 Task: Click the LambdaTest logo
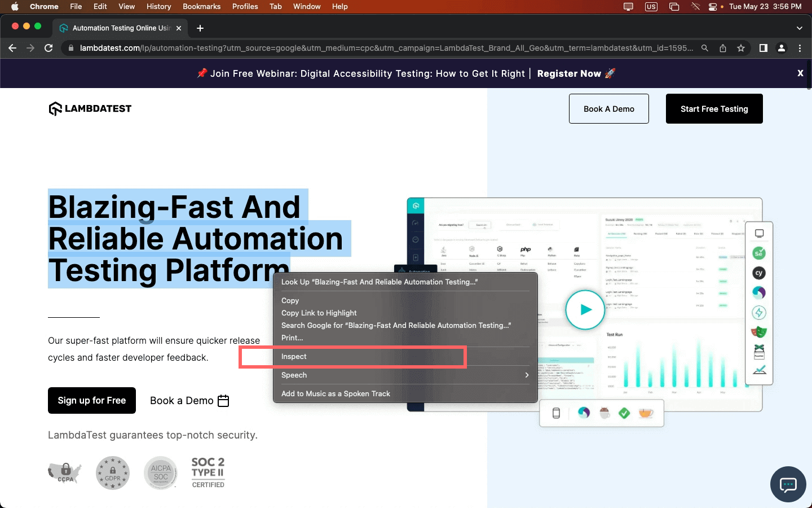[x=90, y=108]
